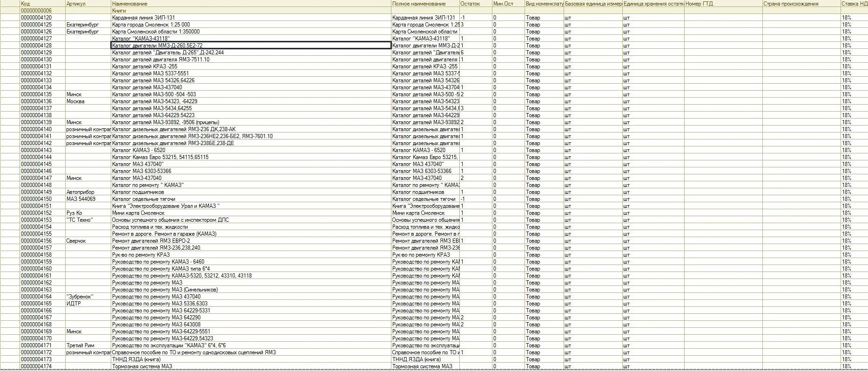Viewport: 868px width, 371px height.
Task: Select 'Руководство по ремонту КАМАЗ - 6460' name
Action: tap(251, 262)
